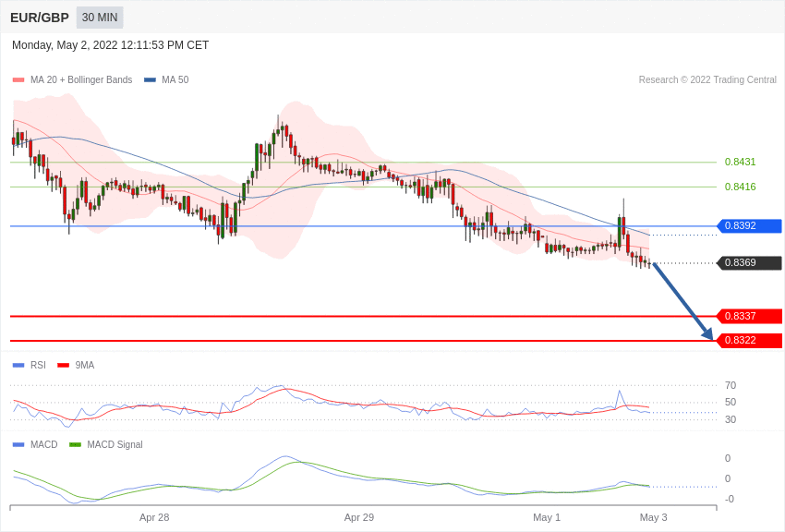
Task: Click the 'Apr 28' date axis label
Action: [154, 517]
